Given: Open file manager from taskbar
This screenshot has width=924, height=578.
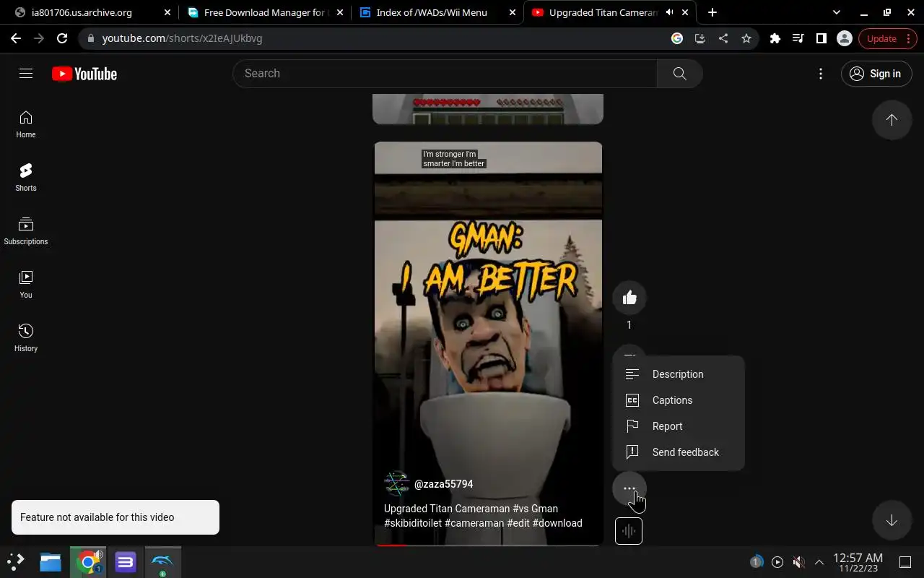Looking at the screenshot, I should (x=51, y=561).
